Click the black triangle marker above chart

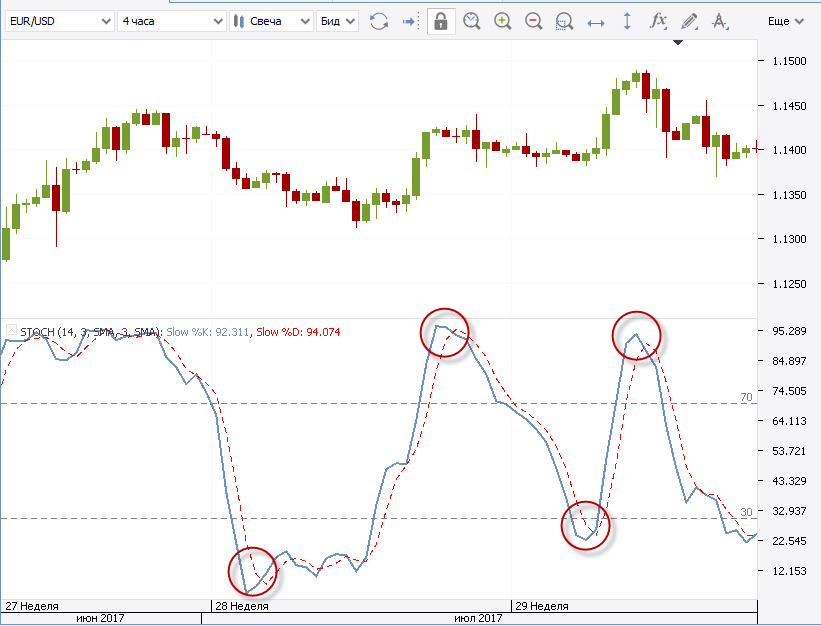tap(678, 42)
